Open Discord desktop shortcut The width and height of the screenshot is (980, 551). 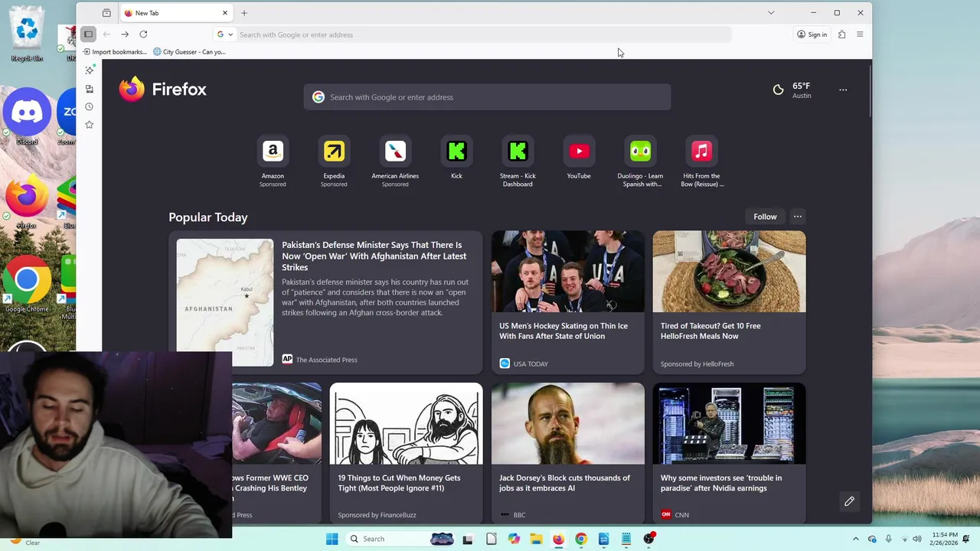click(x=27, y=116)
